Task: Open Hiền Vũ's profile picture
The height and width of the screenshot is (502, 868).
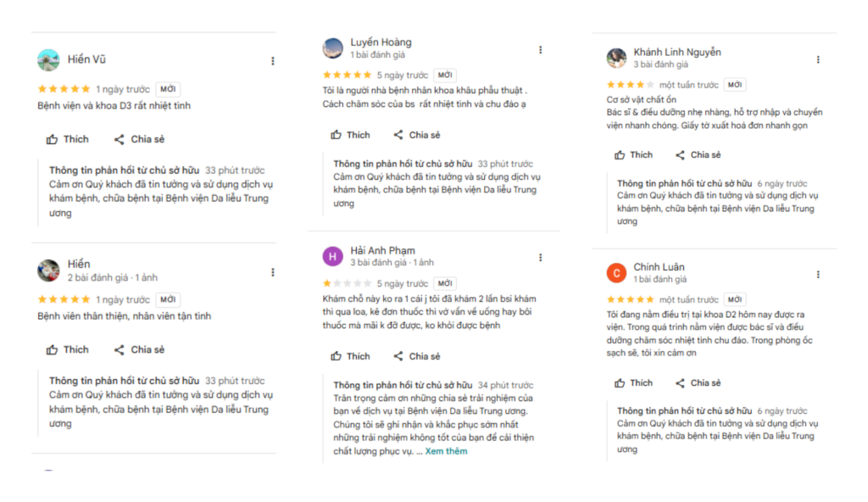Action: pyautogui.click(x=48, y=60)
